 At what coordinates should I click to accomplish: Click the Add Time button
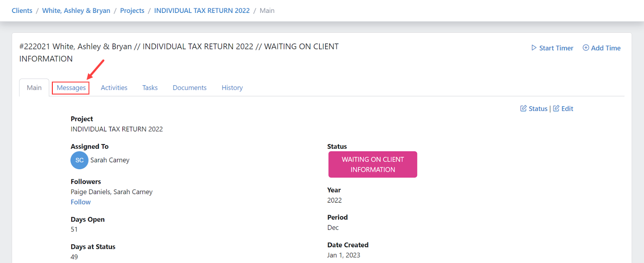(601, 48)
